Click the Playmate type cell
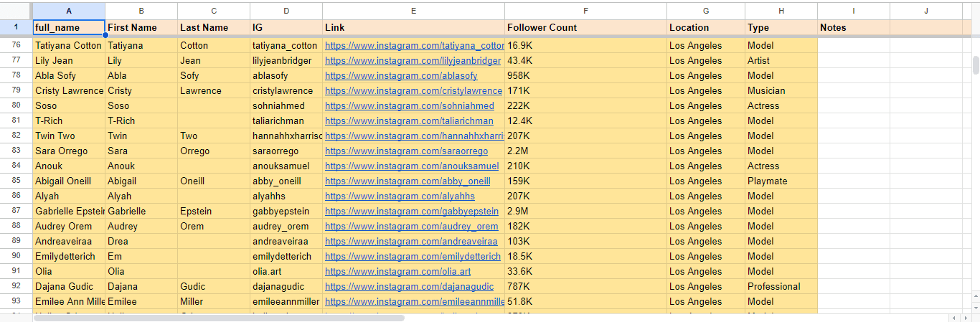Screen dimensions: 980x322 point(781,181)
